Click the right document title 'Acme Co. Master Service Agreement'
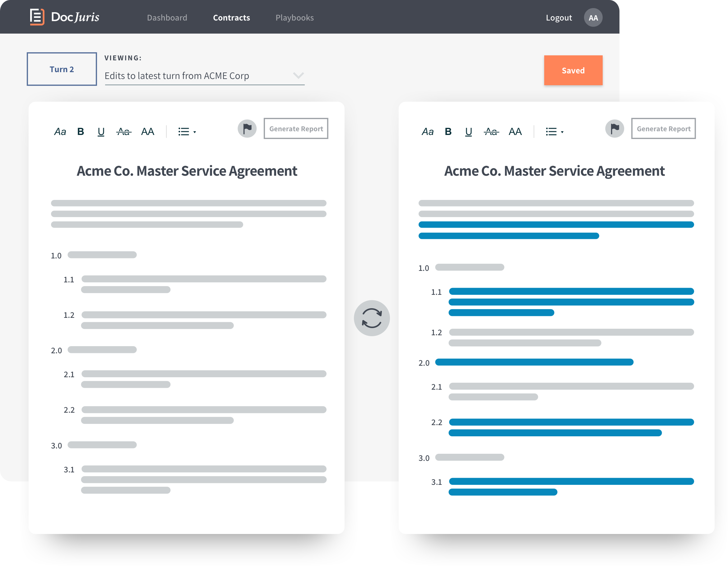 click(554, 171)
